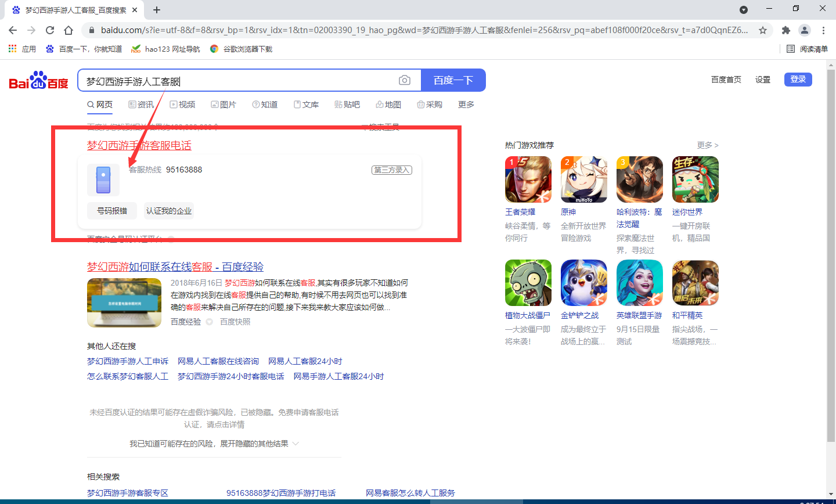Open the 王者荣耀 game icon
This screenshot has width=836, height=504.
528,179
